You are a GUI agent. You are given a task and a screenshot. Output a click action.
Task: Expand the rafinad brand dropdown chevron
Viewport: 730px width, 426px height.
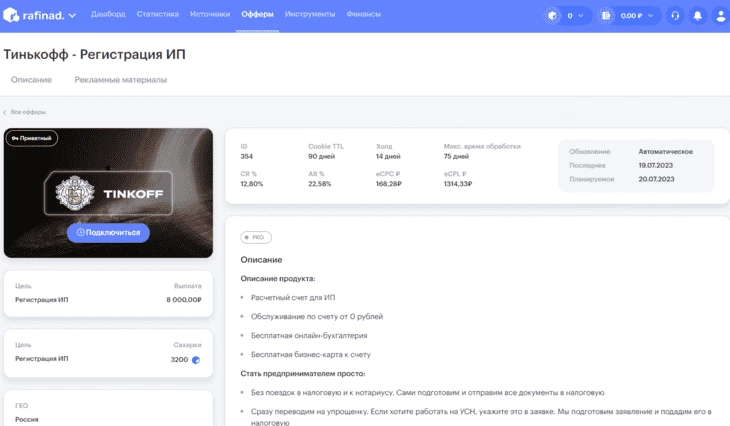click(72, 15)
